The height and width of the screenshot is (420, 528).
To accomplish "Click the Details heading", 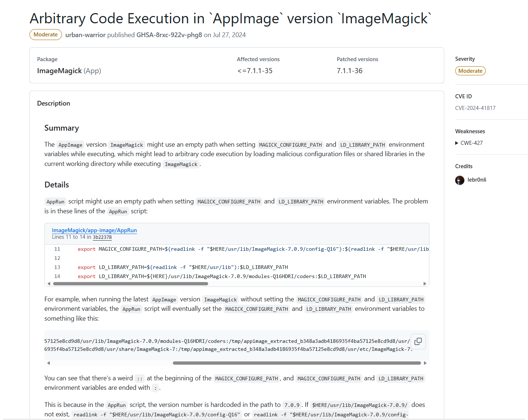I will tap(57, 185).
